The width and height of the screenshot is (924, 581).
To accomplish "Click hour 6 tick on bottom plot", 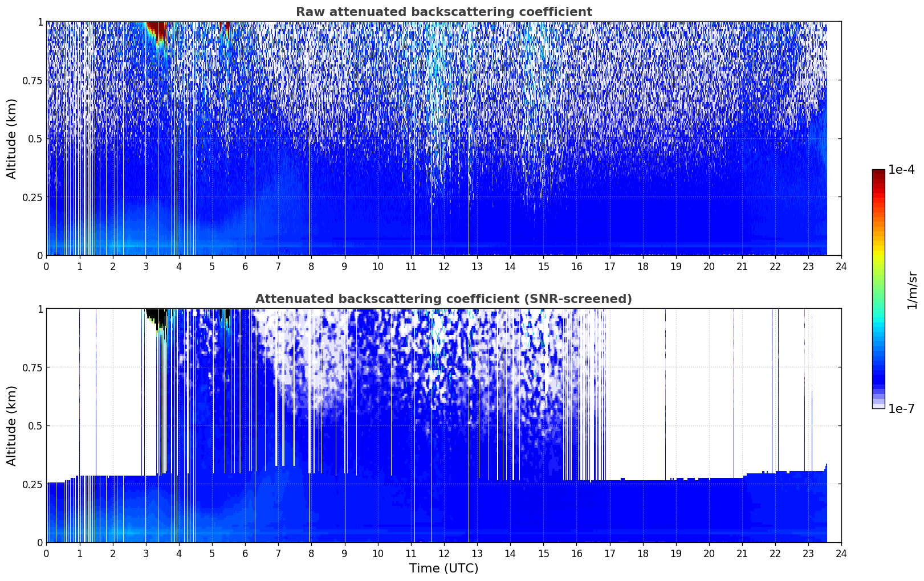I will [245, 553].
